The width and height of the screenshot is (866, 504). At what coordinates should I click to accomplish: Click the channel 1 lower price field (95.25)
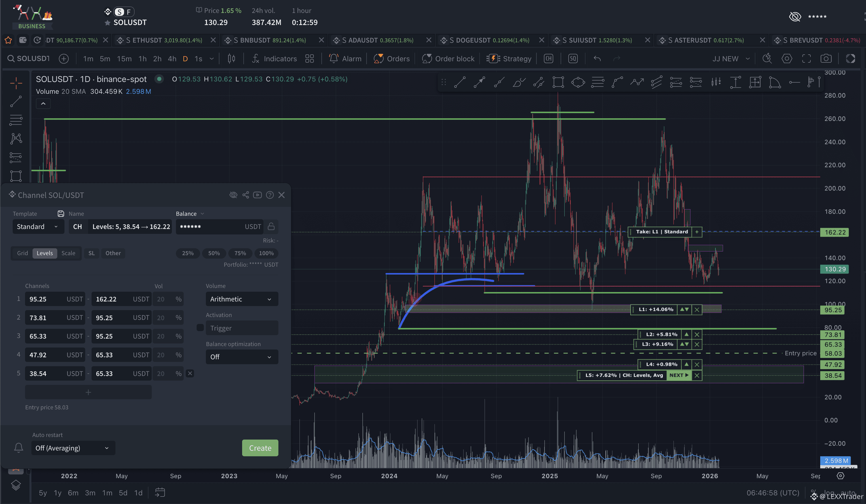pyautogui.click(x=45, y=299)
